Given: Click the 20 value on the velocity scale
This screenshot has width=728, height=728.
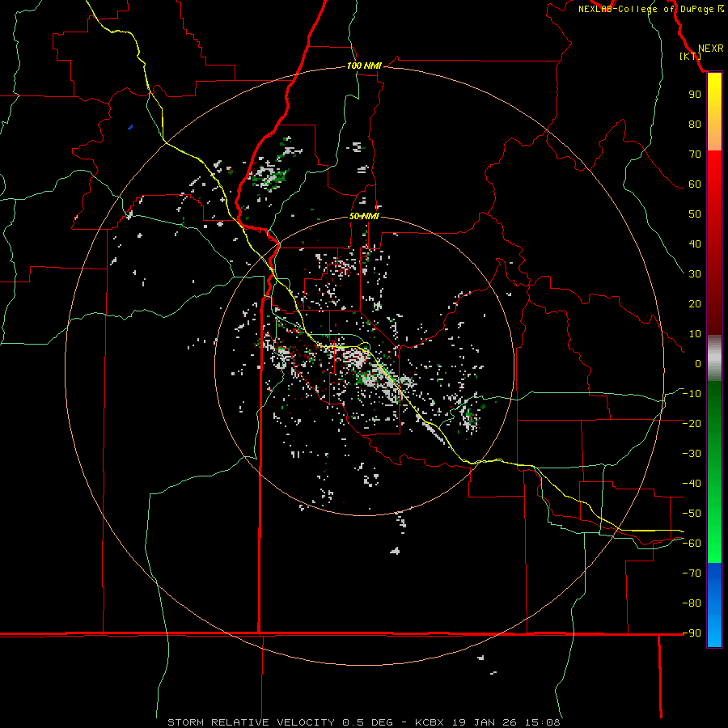Looking at the screenshot, I should [695, 303].
